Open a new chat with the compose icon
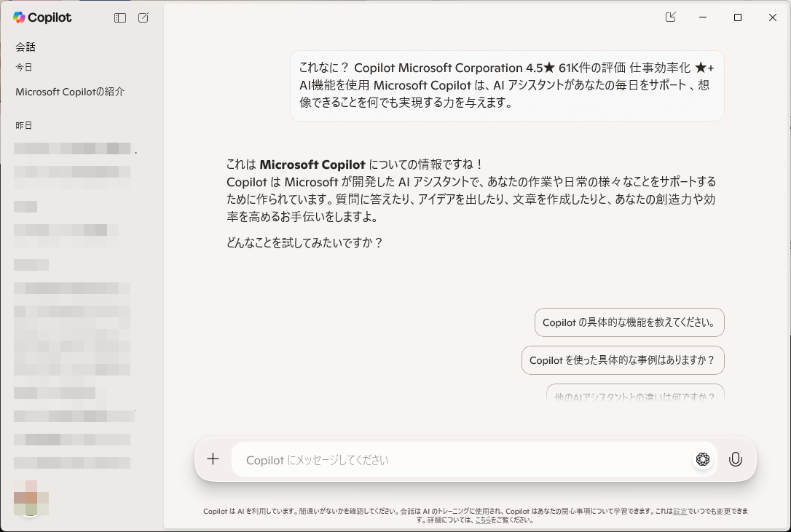 click(x=143, y=17)
